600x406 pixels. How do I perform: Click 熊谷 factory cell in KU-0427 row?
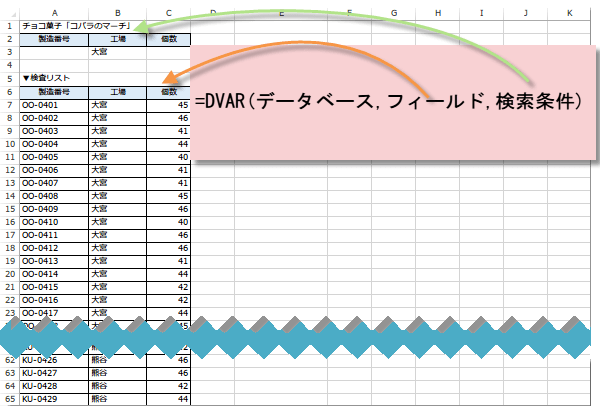click(118, 373)
